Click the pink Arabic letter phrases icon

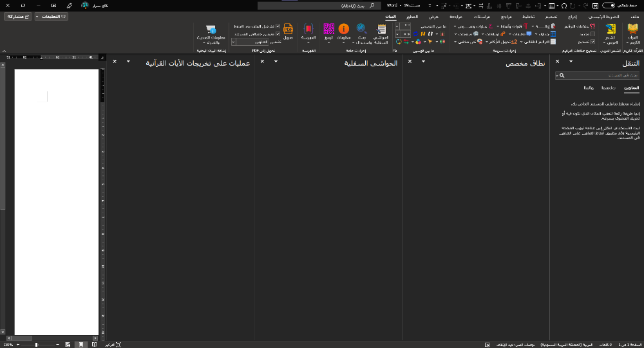[491, 26]
